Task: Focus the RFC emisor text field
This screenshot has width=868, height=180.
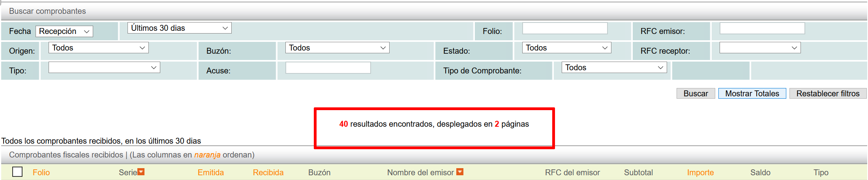Action: click(x=762, y=28)
